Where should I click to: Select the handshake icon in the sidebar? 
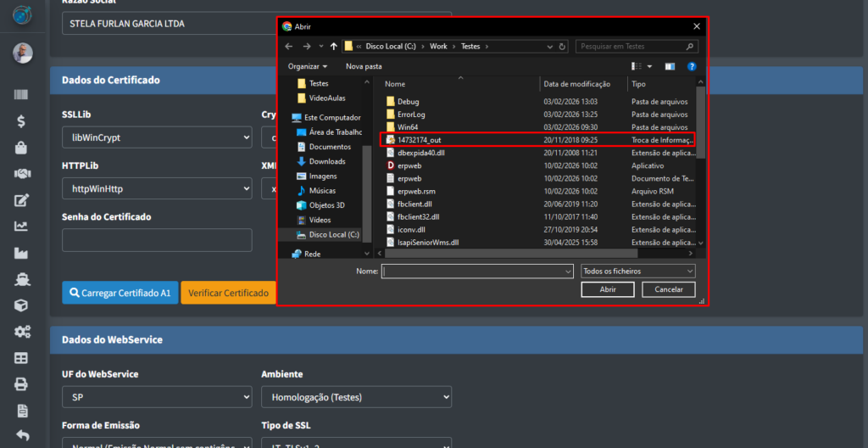(x=21, y=174)
